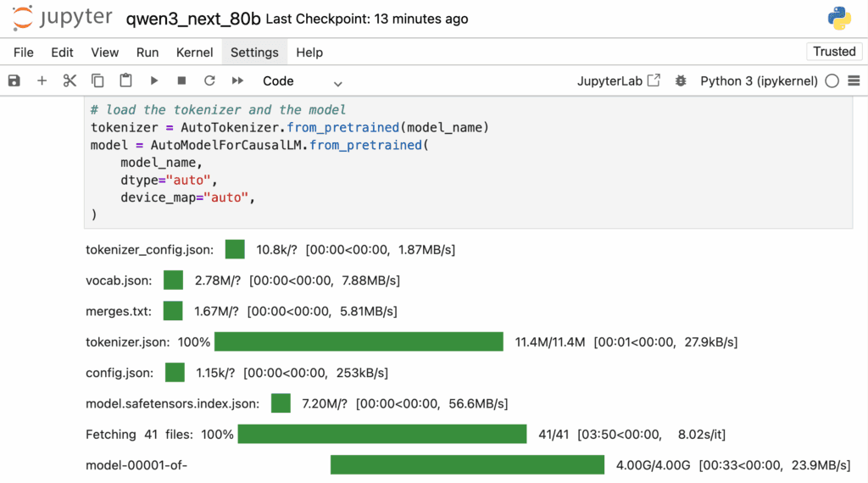This screenshot has height=483, width=868.
Task: Copy the selected cell
Action: [x=97, y=80]
